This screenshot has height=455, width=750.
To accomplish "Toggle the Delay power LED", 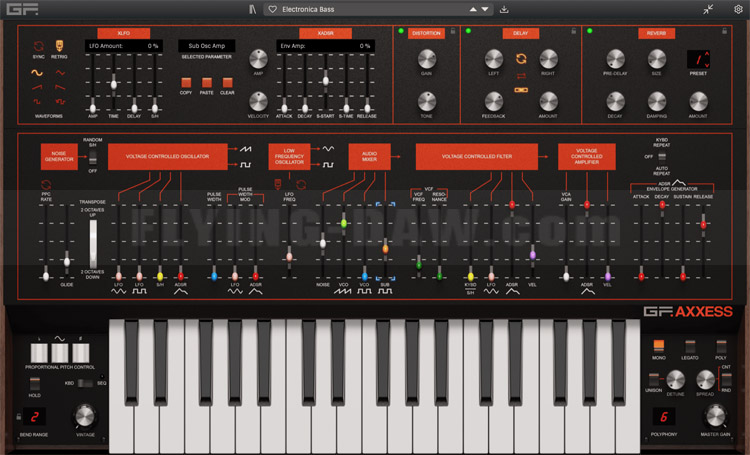I will [468, 31].
